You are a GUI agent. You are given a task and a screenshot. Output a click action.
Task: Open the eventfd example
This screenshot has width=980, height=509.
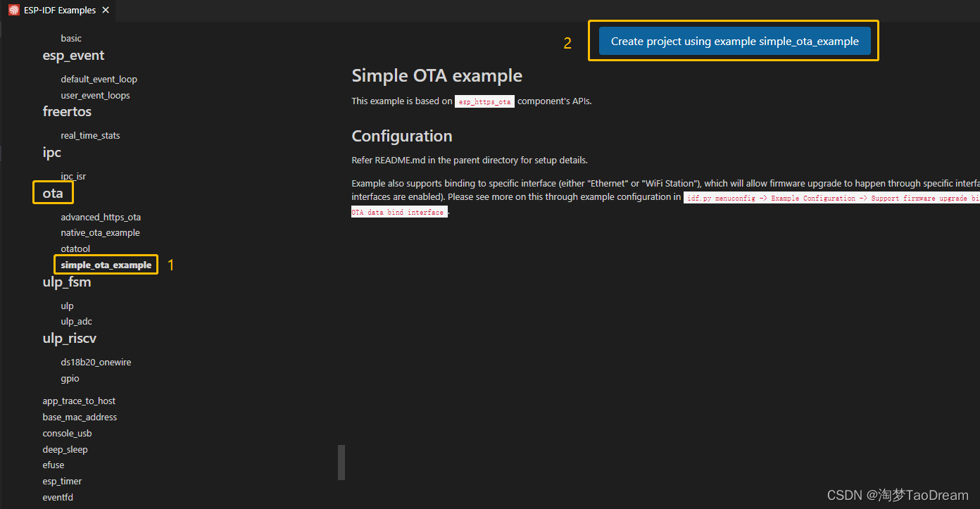coord(58,498)
